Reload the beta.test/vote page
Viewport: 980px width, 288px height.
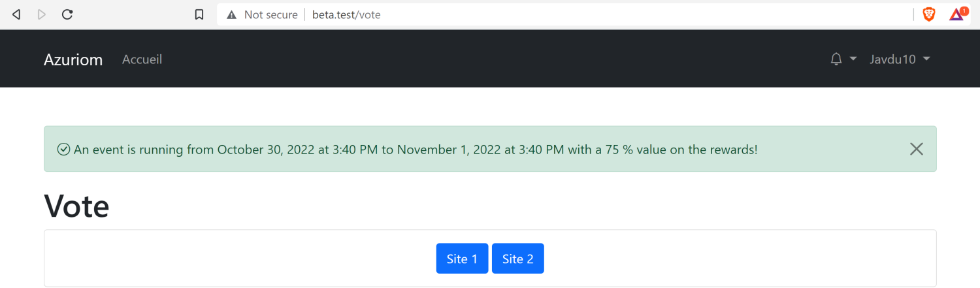pyautogui.click(x=67, y=14)
